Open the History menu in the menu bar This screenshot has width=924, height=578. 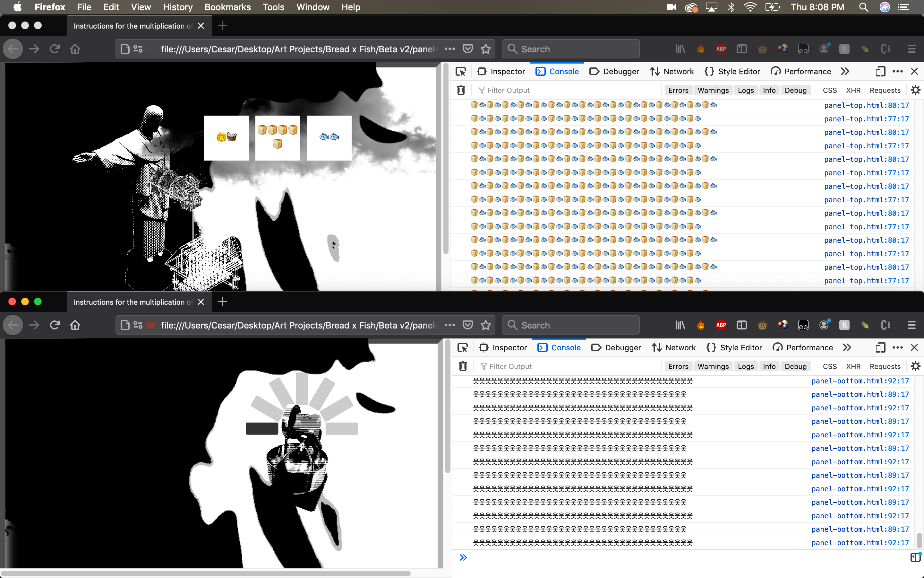point(178,7)
